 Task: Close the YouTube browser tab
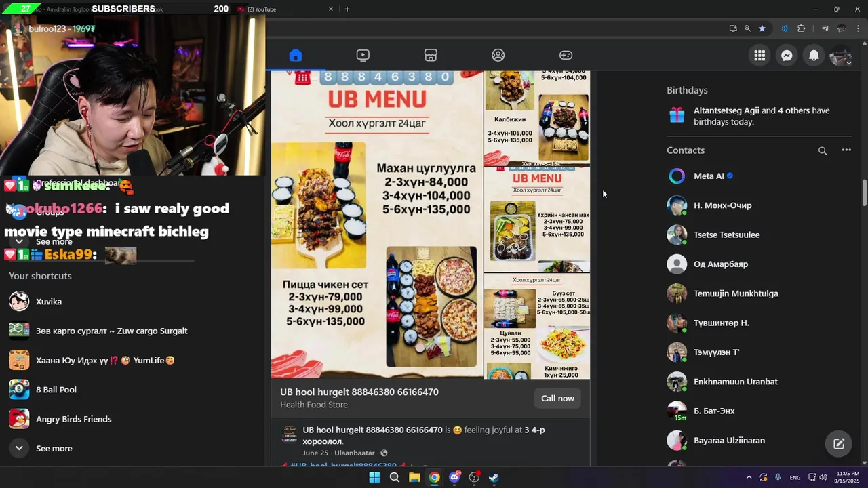click(331, 9)
